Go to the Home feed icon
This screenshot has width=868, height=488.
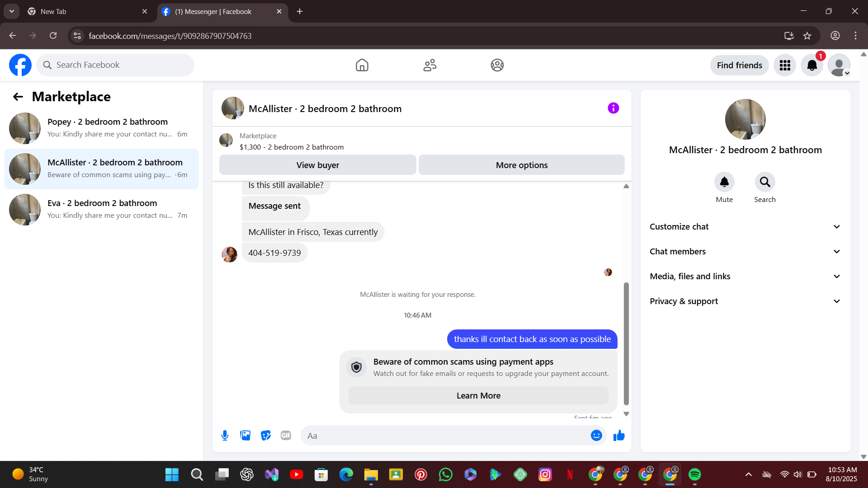[362, 65]
